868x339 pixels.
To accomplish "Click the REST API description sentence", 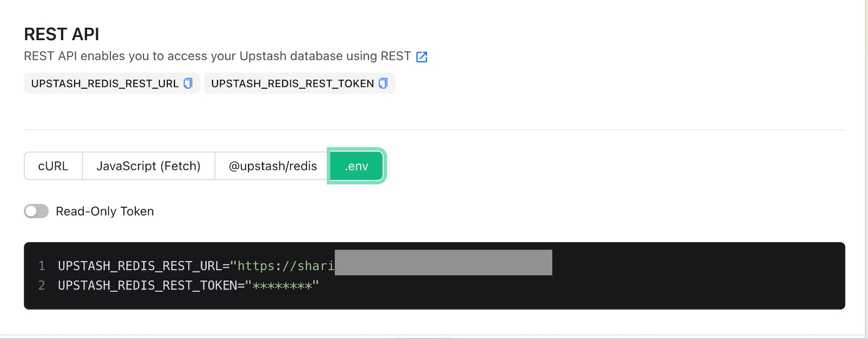I will (217, 56).
